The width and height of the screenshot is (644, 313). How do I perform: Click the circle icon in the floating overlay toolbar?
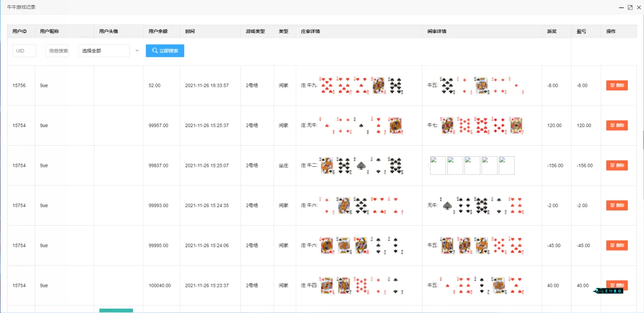click(619, 291)
